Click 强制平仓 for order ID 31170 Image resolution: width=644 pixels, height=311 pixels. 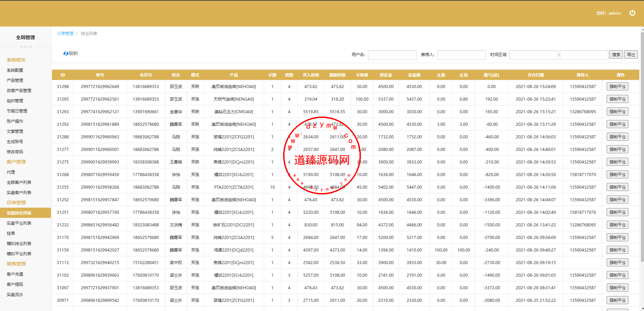(617, 238)
